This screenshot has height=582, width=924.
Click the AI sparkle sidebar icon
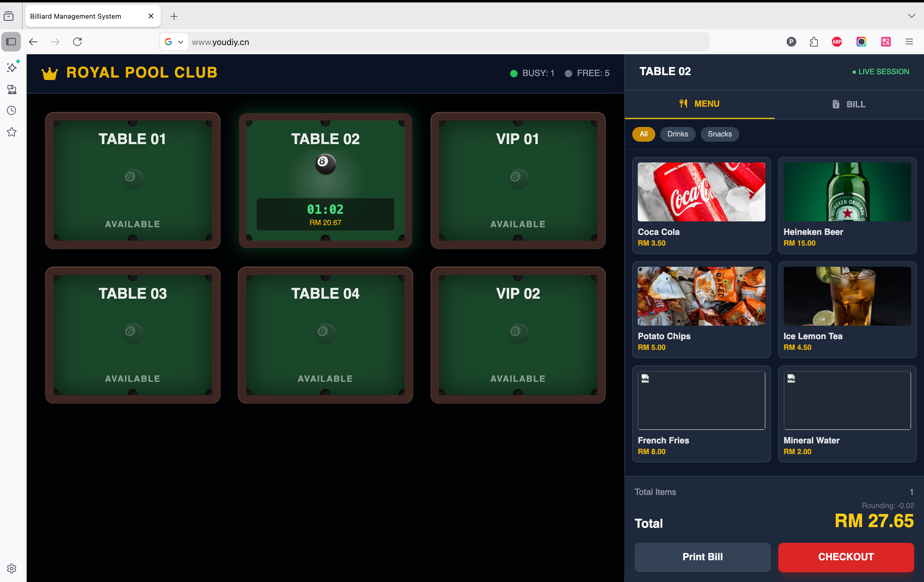[12, 68]
